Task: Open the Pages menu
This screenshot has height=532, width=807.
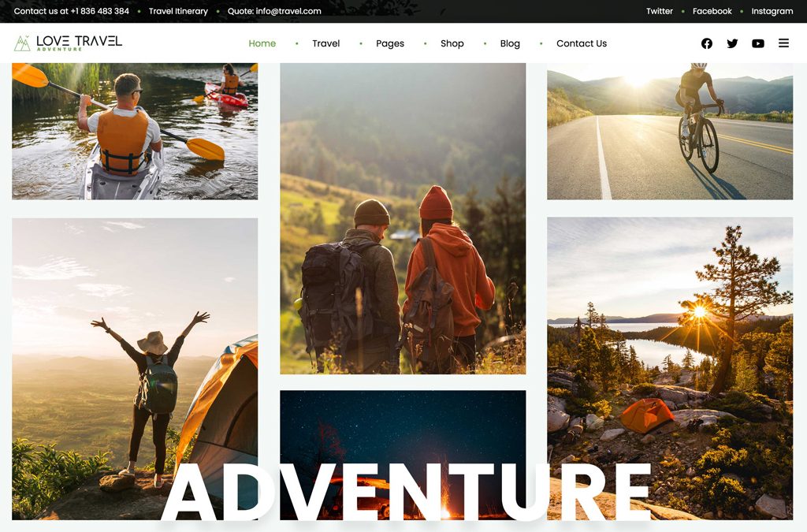Action: tap(389, 43)
